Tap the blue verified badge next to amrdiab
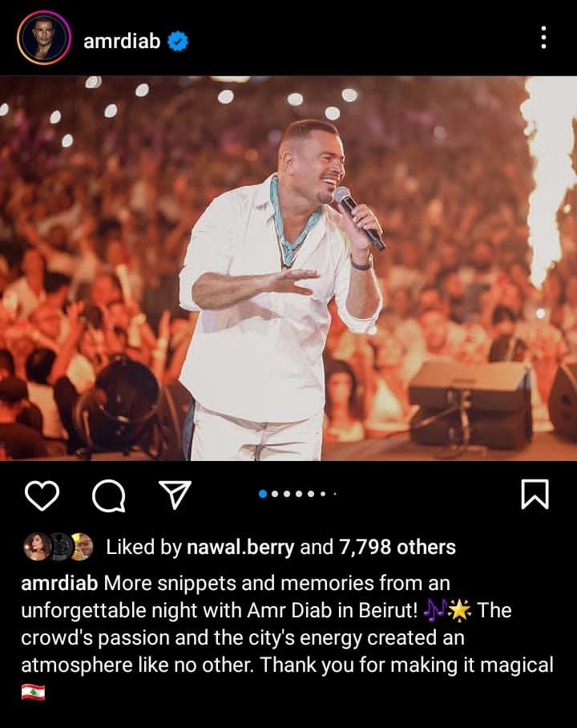This screenshot has height=728, width=577. [178, 42]
